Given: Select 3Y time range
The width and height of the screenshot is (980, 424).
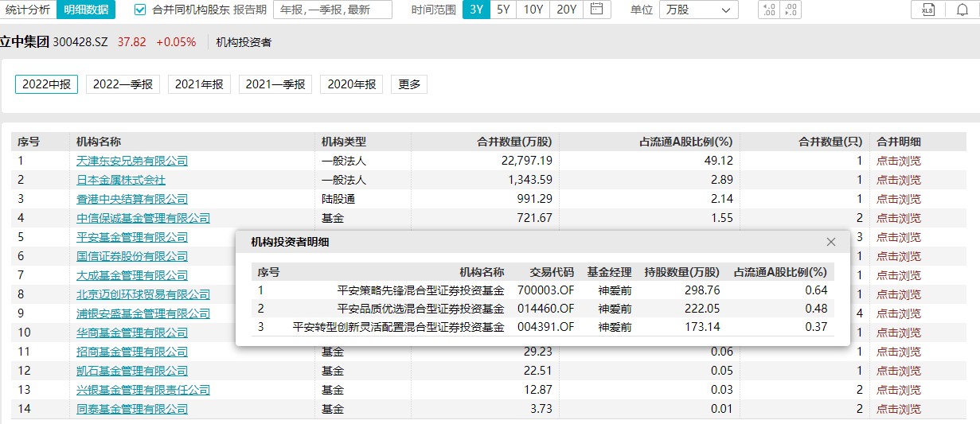Looking at the screenshot, I should [x=476, y=10].
